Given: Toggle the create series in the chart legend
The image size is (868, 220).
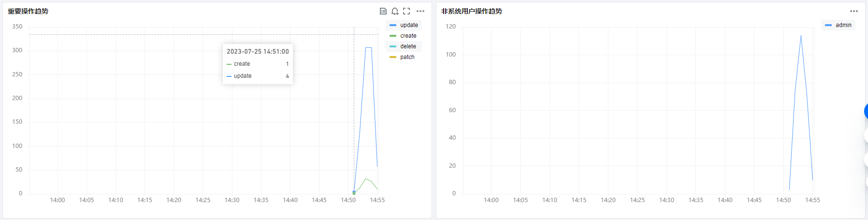Looking at the screenshot, I should coord(403,36).
